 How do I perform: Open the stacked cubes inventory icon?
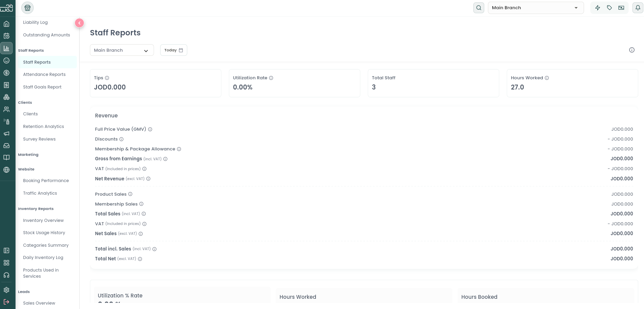pos(6,97)
